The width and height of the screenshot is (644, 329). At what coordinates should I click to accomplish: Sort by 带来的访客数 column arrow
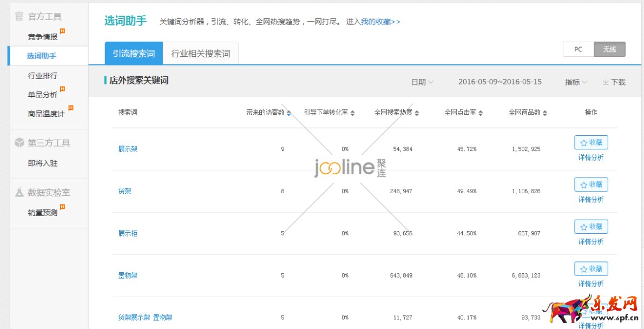tap(289, 113)
